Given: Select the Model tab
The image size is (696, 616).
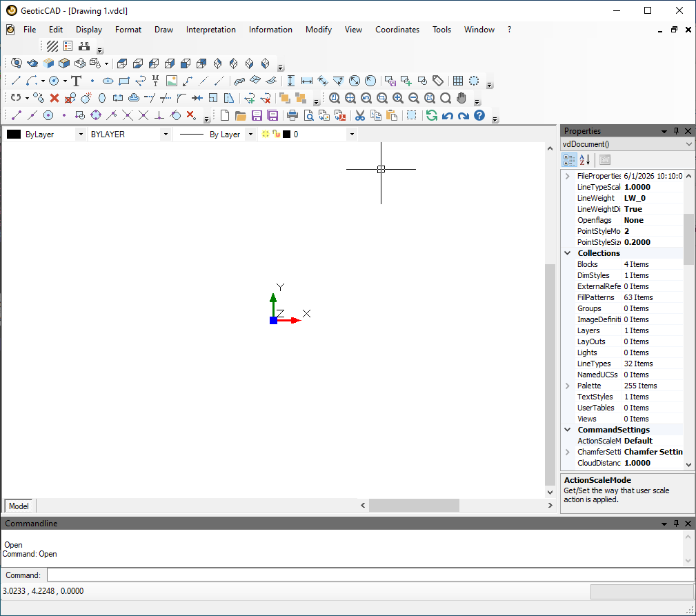Looking at the screenshot, I should pos(19,506).
